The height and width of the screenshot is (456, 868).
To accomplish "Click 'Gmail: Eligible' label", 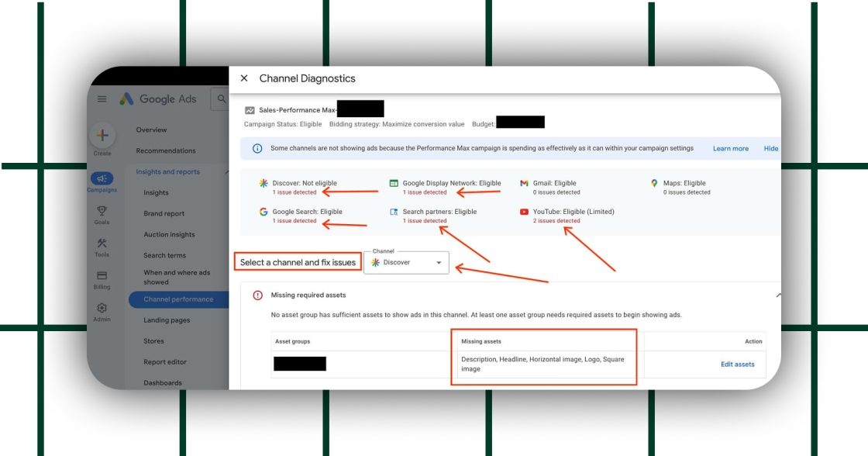I will click(554, 183).
